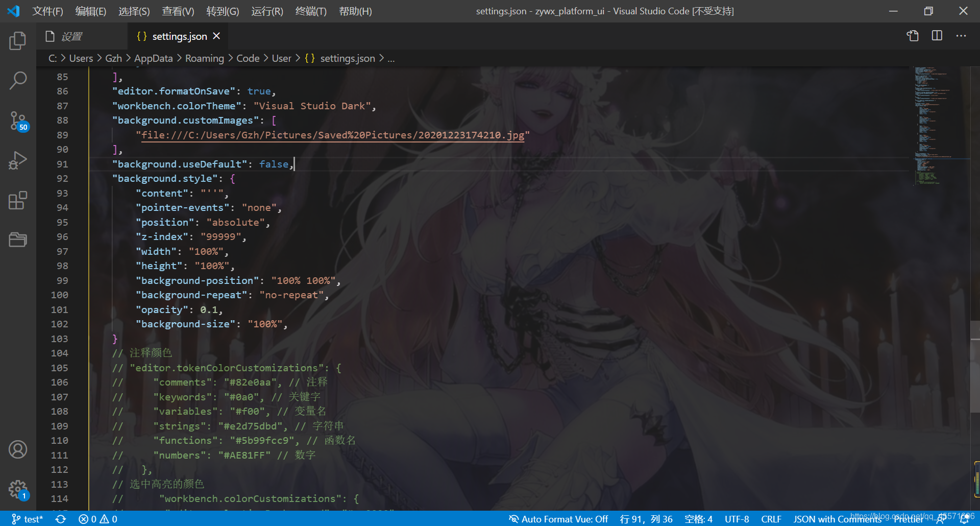Open the Run and Debug view
Image resolution: width=980 pixels, height=526 pixels.
(18, 160)
